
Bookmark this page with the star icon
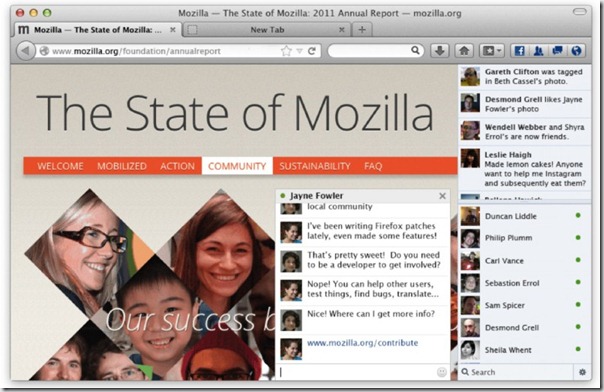click(286, 51)
